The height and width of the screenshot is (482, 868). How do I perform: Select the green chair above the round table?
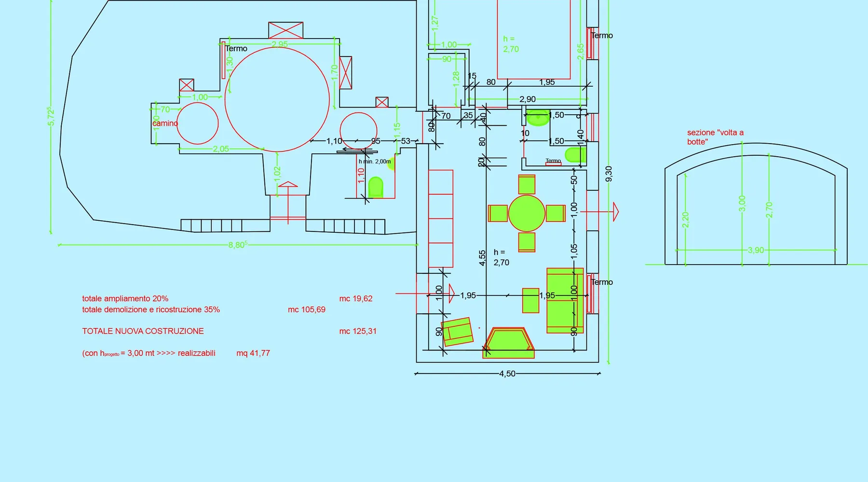click(527, 185)
